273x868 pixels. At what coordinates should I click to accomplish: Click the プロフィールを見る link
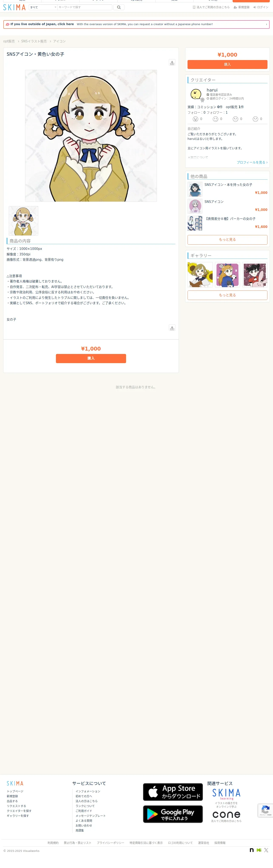pyautogui.click(x=252, y=162)
